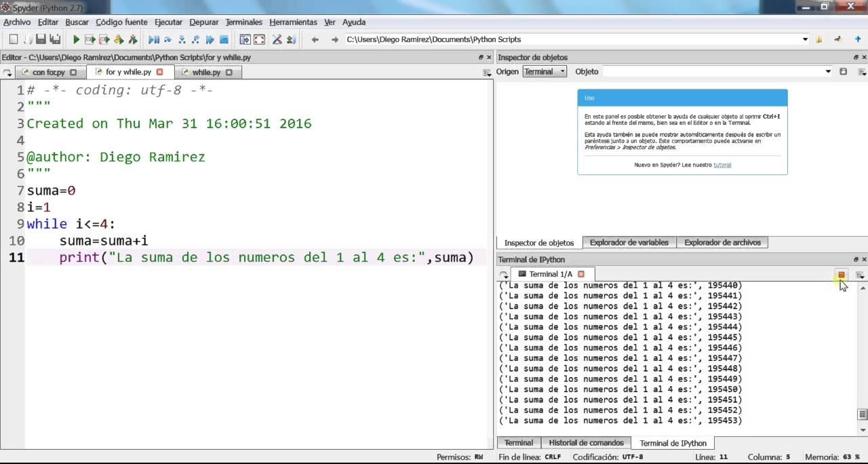Stop debugging with blue square icon

pos(224,39)
